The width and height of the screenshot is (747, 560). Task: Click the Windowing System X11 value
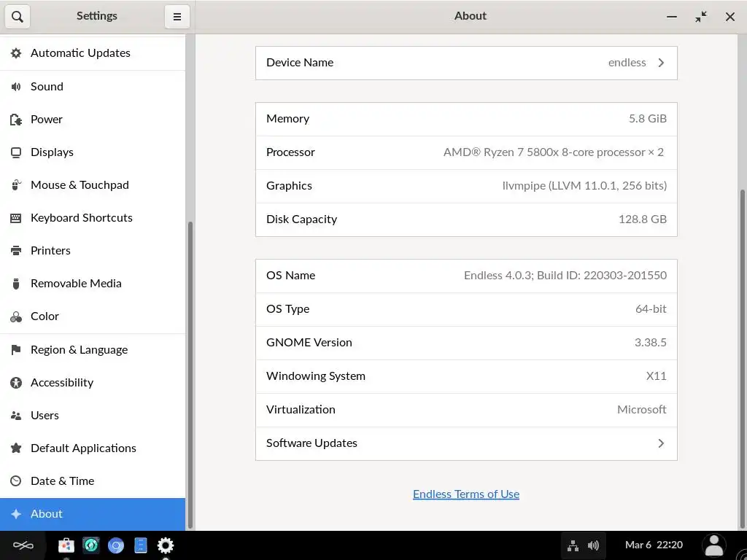656,376
